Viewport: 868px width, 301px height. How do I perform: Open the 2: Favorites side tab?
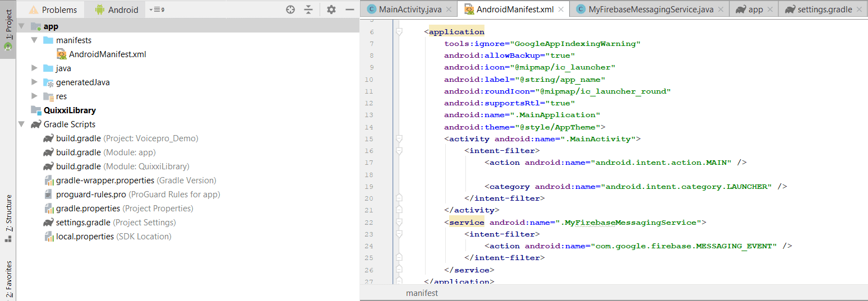click(x=8, y=279)
